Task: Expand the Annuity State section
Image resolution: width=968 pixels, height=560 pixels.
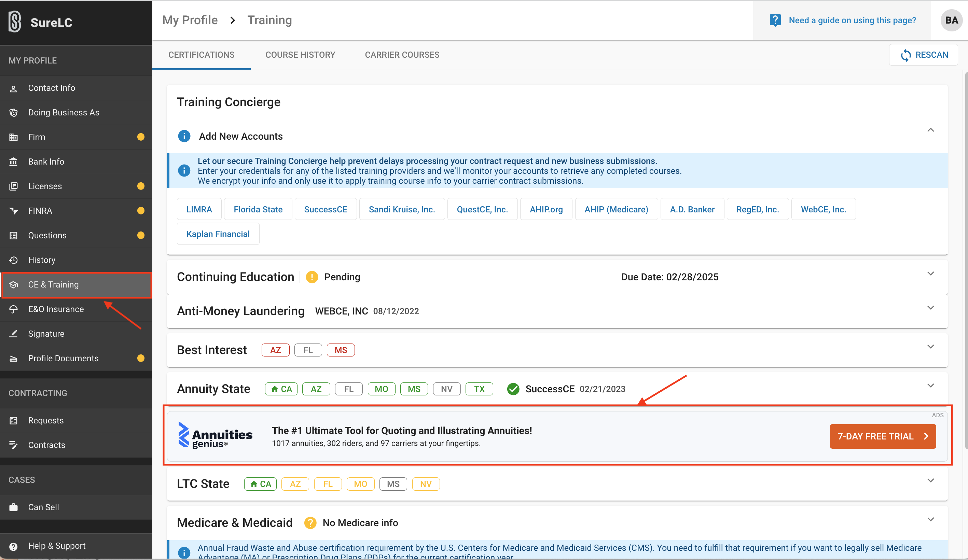Action: click(931, 386)
